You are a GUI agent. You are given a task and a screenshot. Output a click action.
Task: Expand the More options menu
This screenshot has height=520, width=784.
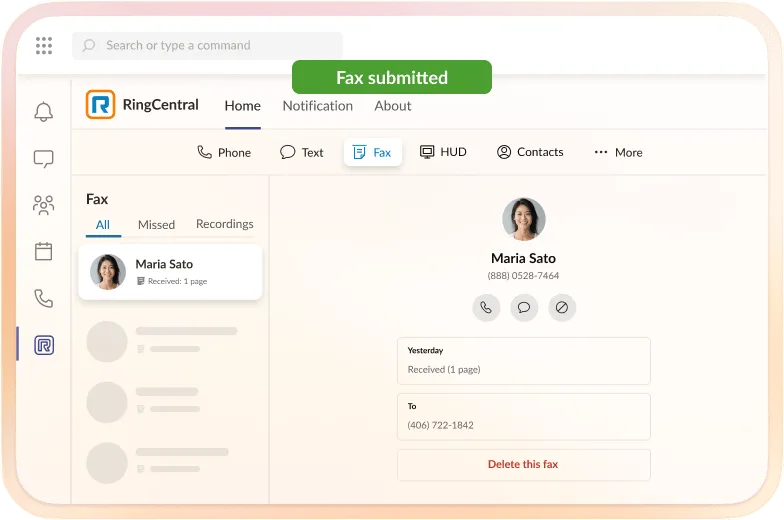click(x=618, y=152)
